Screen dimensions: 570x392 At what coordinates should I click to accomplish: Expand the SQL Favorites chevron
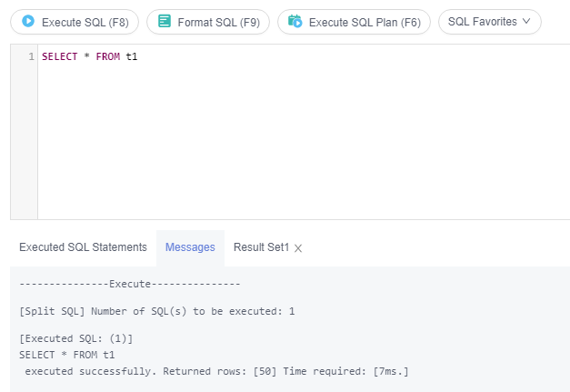click(526, 22)
